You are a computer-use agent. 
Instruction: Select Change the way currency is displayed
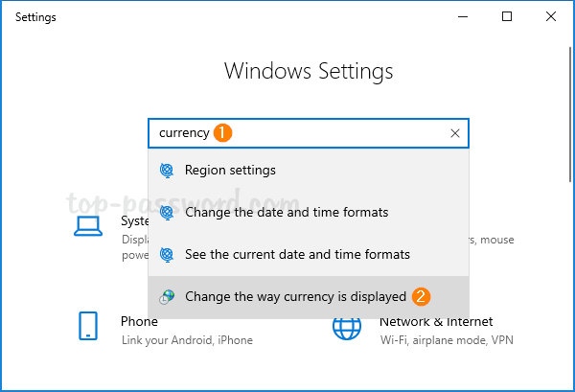tap(295, 297)
